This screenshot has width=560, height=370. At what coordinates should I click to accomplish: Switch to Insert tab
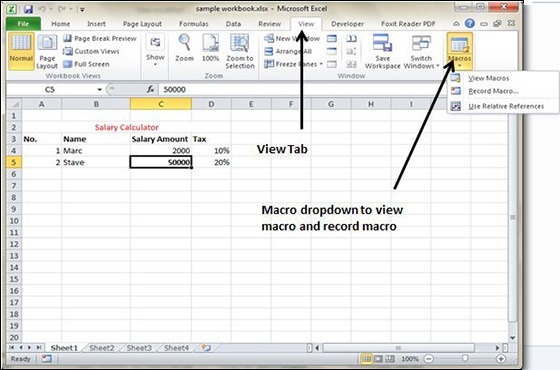pos(96,24)
